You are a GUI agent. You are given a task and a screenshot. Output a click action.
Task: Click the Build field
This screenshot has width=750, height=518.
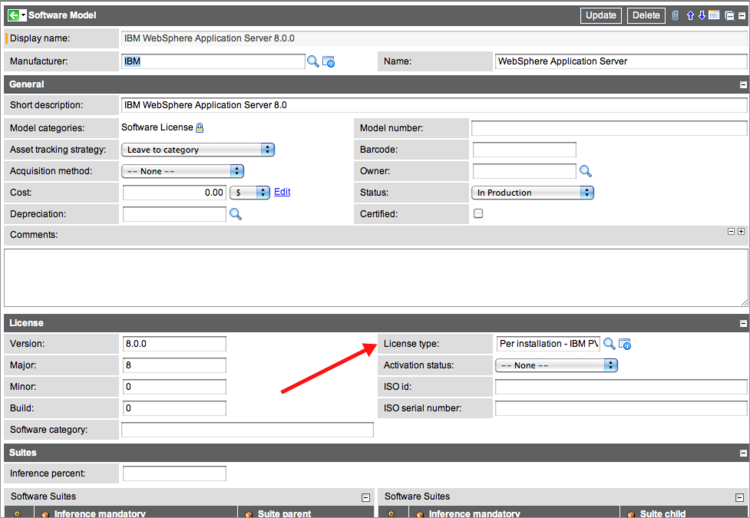[x=174, y=408]
